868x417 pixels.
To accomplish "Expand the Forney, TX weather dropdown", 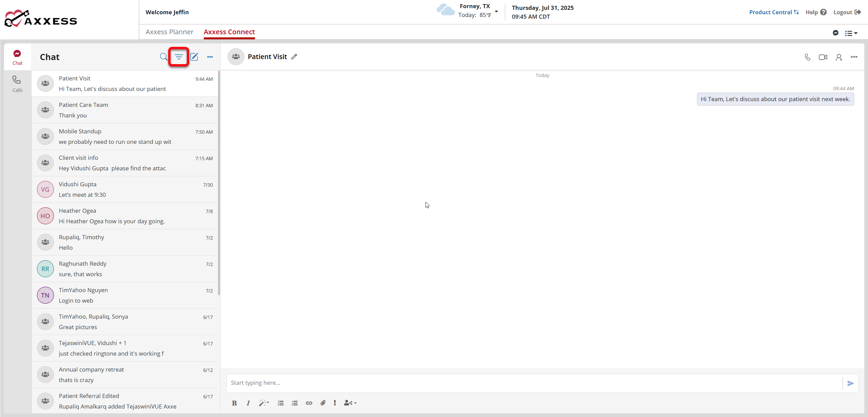I will (x=496, y=11).
